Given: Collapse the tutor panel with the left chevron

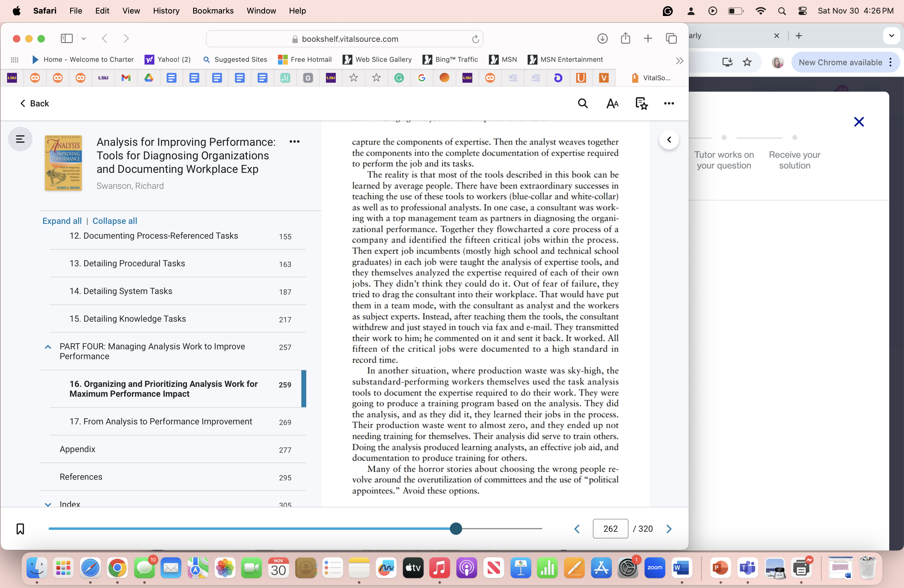Looking at the screenshot, I should coord(669,139).
